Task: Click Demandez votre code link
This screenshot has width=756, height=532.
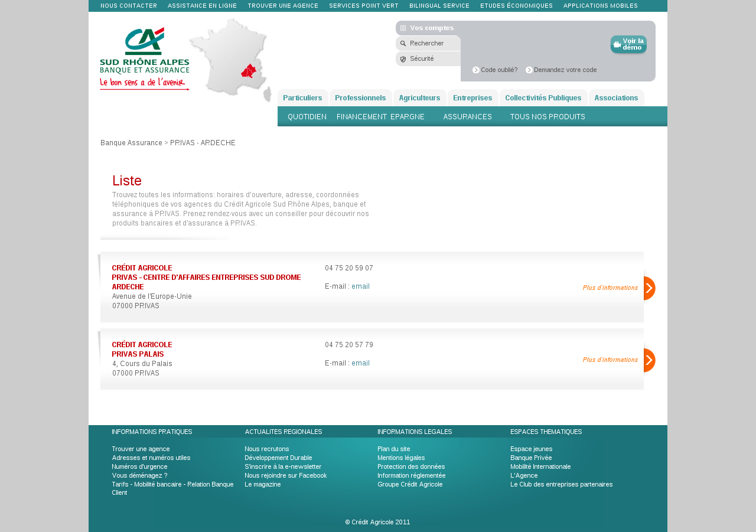Action: [565, 70]
